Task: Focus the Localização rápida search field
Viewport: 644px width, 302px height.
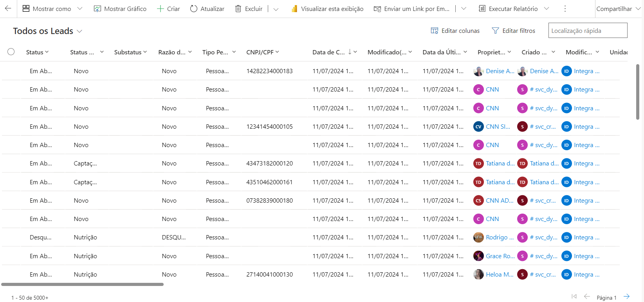Action: (x=588, y=31)
